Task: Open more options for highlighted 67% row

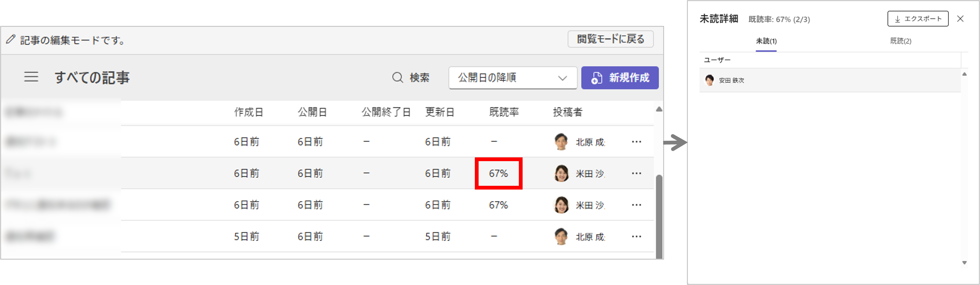Action: point(636,173)
